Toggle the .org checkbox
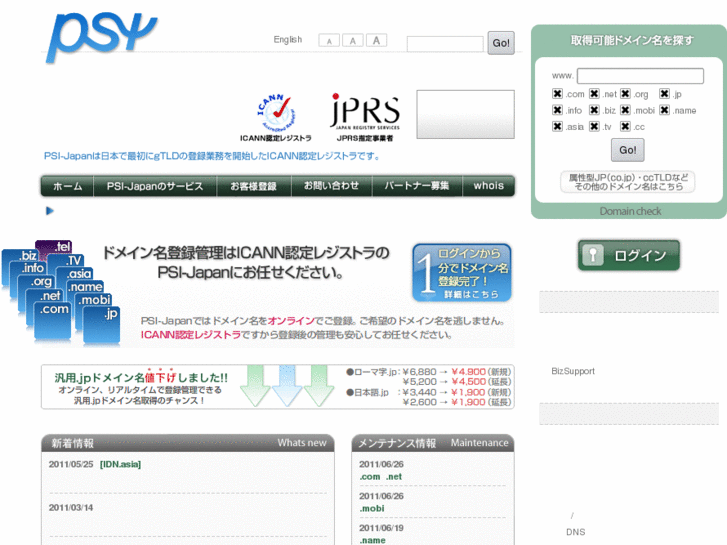The height and width of the screenshot is (545, 727). tap(625, 94)
